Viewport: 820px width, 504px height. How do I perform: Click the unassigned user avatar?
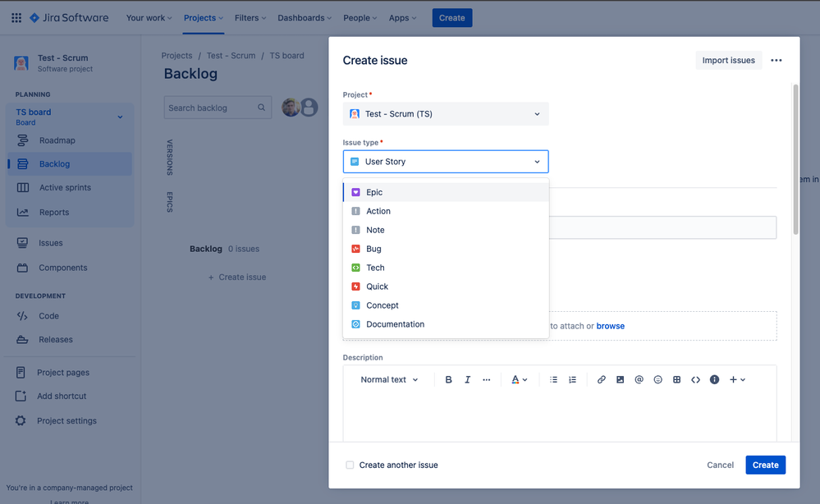point(309,108)
